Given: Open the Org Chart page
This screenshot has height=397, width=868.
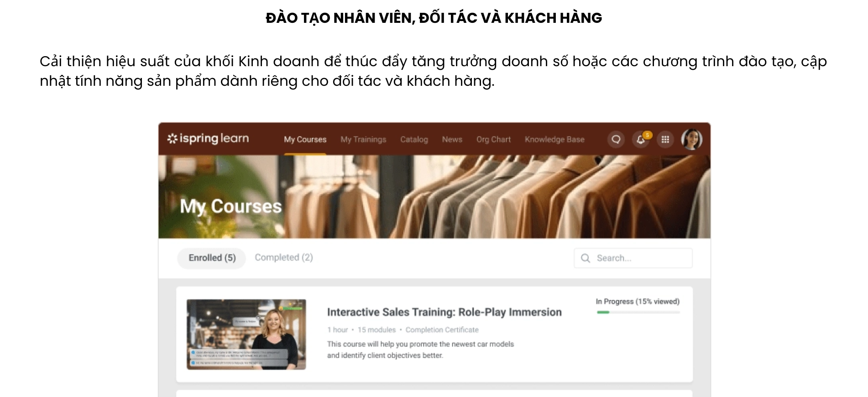Looking at the screenshot, I should (493, 140).
